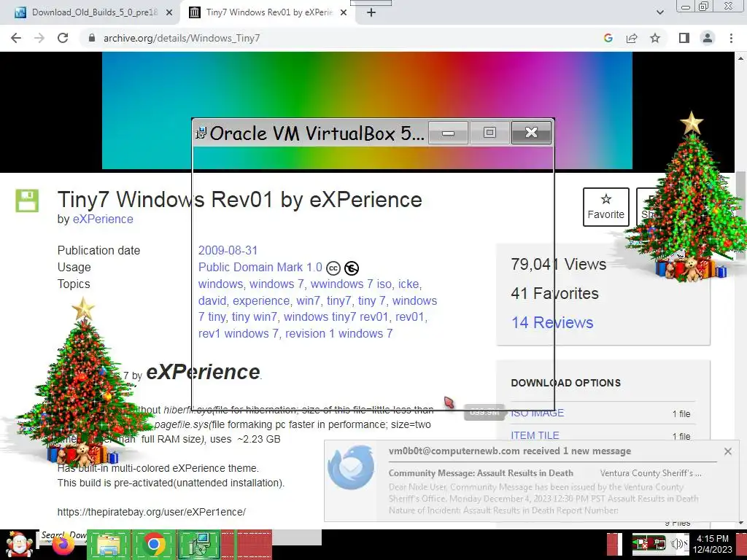Click the VirtualBox installer title bar icon
The image size is (747, 560).
tap(201, 133)
